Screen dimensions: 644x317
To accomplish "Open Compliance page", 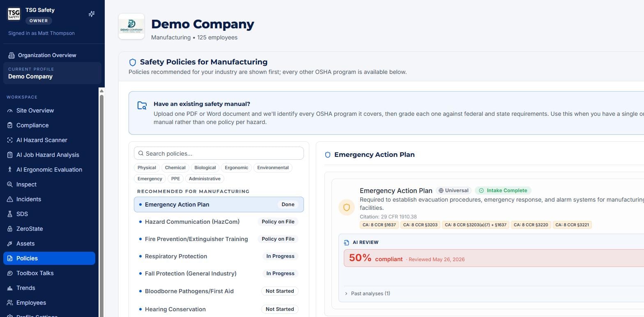I will (49, 125).
